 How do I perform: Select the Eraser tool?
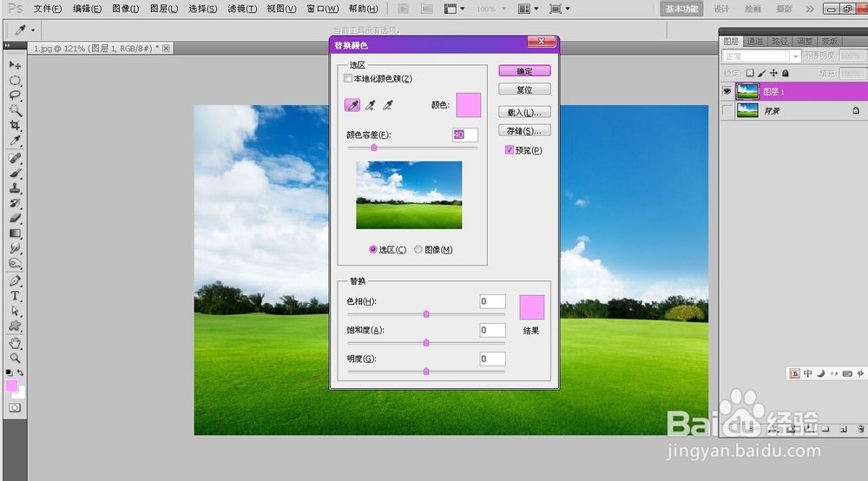(x=15, y=218)
